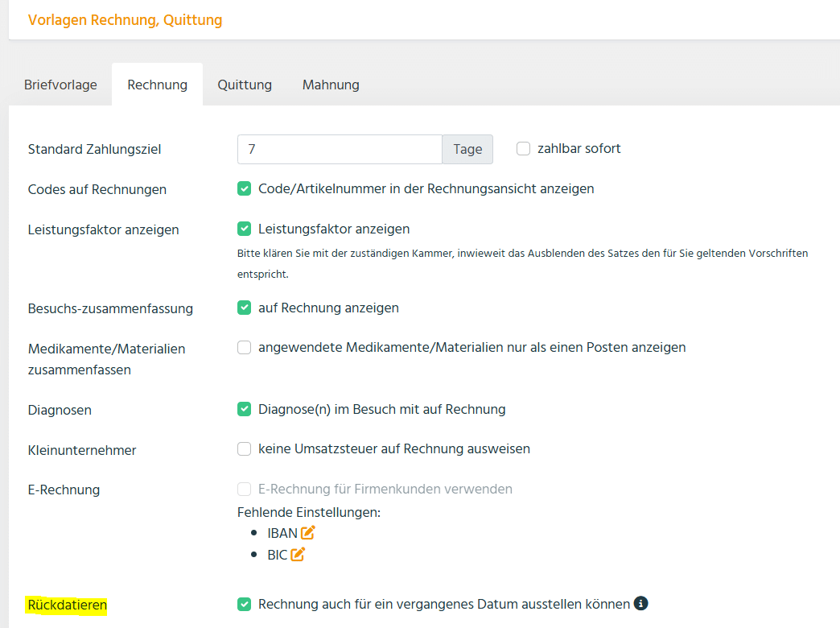Enable keine Umsatzsteuer auf Rechnung ausweisen
Viewport: 840px width, 628px height.
(x=245, y=448)
